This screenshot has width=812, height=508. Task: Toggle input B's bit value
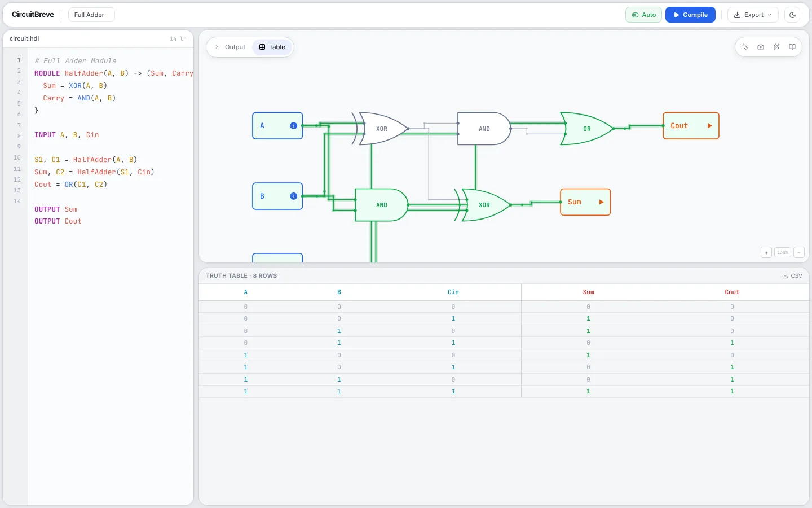[x=293, y=196]
